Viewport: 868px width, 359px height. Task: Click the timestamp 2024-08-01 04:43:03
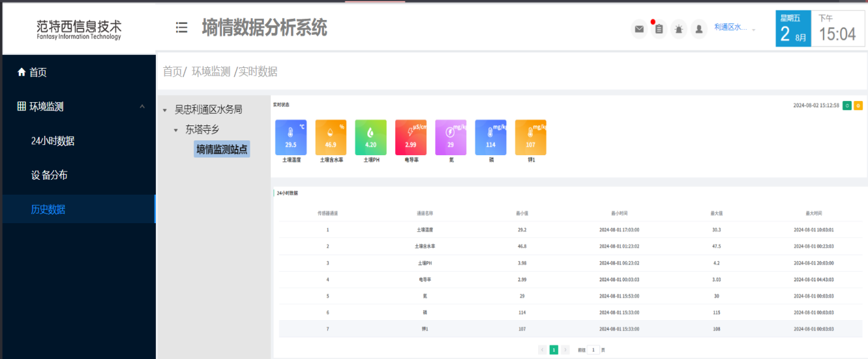point(814,279)
